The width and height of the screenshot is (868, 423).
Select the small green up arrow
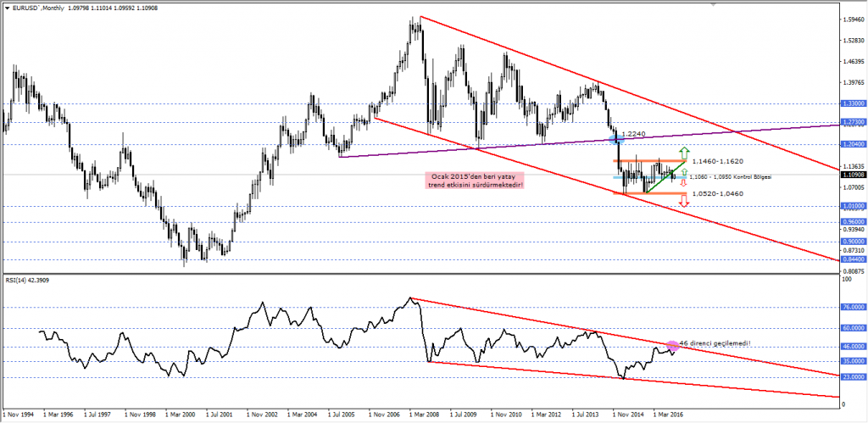coord(684,171)
